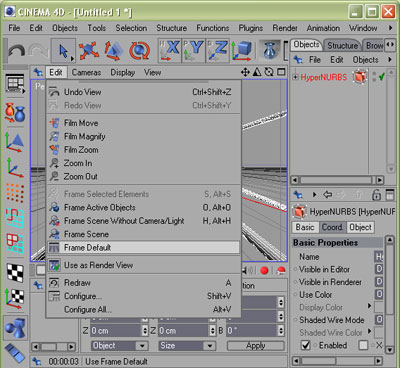
Task: Open the Plugins menu
Action: pos(251,28)
